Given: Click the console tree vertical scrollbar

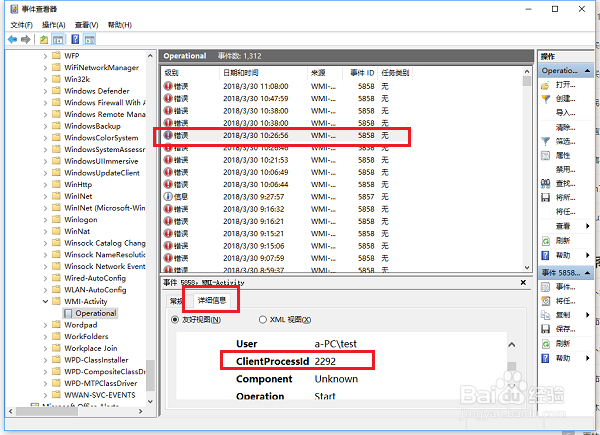Looking at the screenshot, I should [x=150, y=228].
